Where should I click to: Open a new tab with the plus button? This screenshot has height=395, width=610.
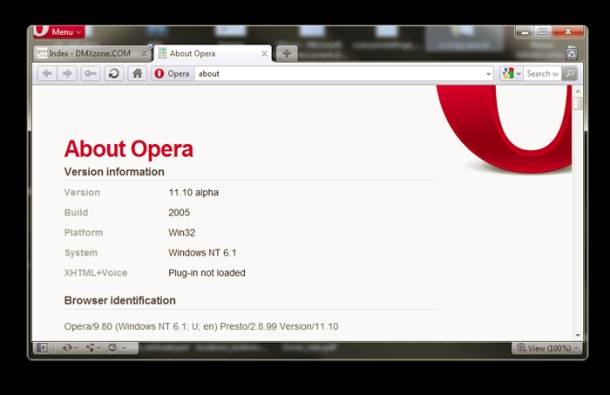click(287, 53)
